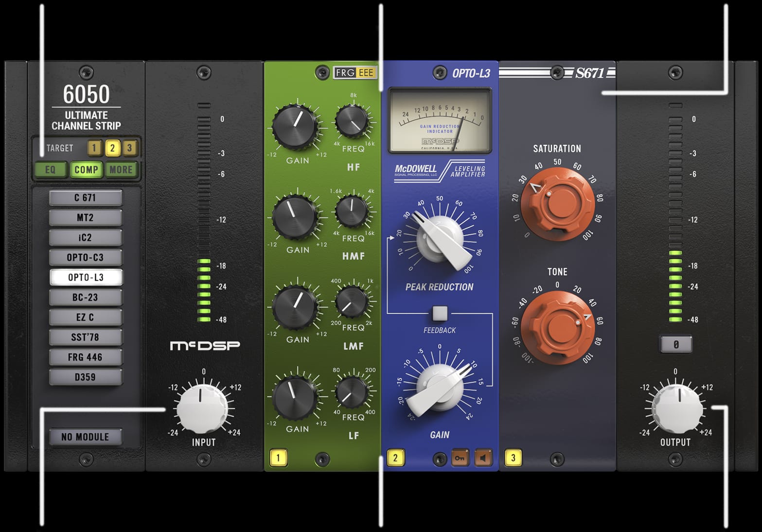The image size is (762, 532).
Task: Toggle bypass button 1 under green EQ module
Action: pyautogui.click(x=278, y=458)
